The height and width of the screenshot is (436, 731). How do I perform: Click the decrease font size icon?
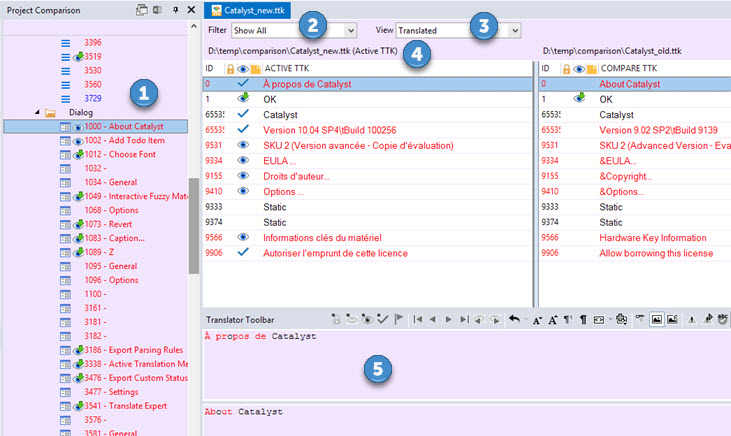(x=537, y=320)
